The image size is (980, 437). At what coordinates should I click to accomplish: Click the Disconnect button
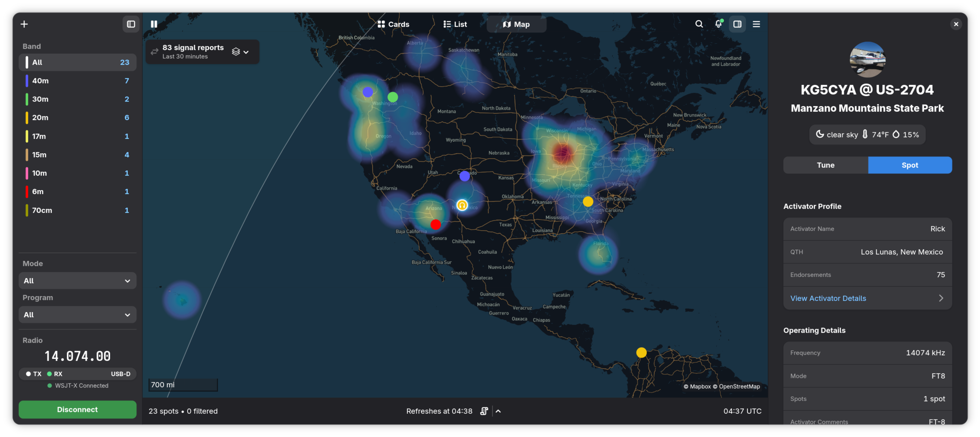pos(78,409)
